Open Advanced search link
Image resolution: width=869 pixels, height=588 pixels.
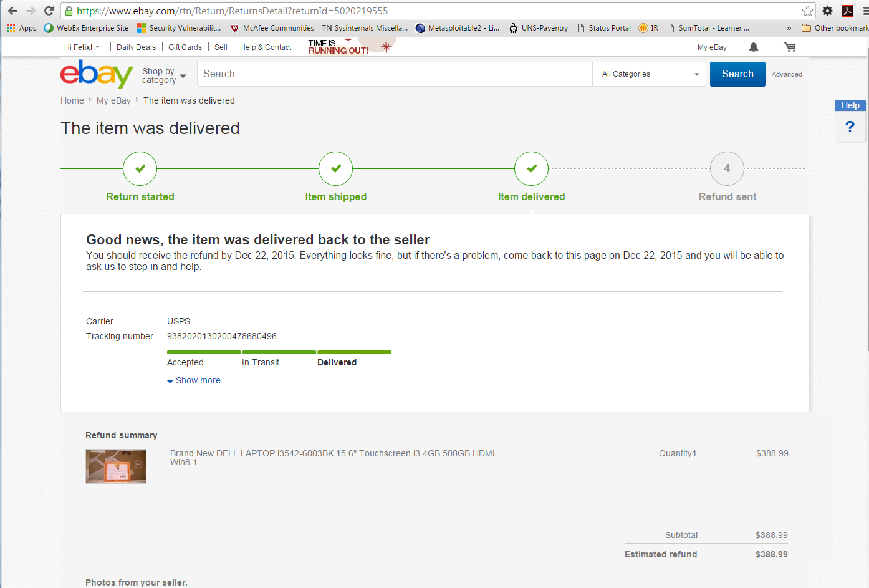tap(787, 74)
